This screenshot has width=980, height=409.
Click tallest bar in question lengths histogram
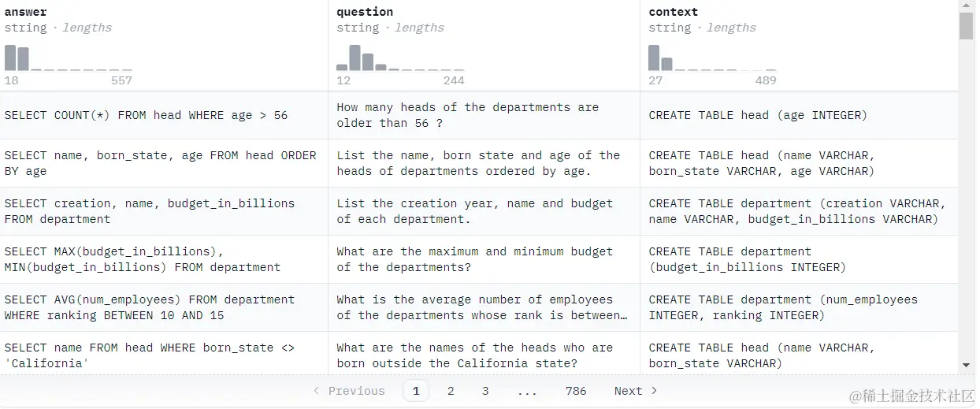tap(355, 58)
